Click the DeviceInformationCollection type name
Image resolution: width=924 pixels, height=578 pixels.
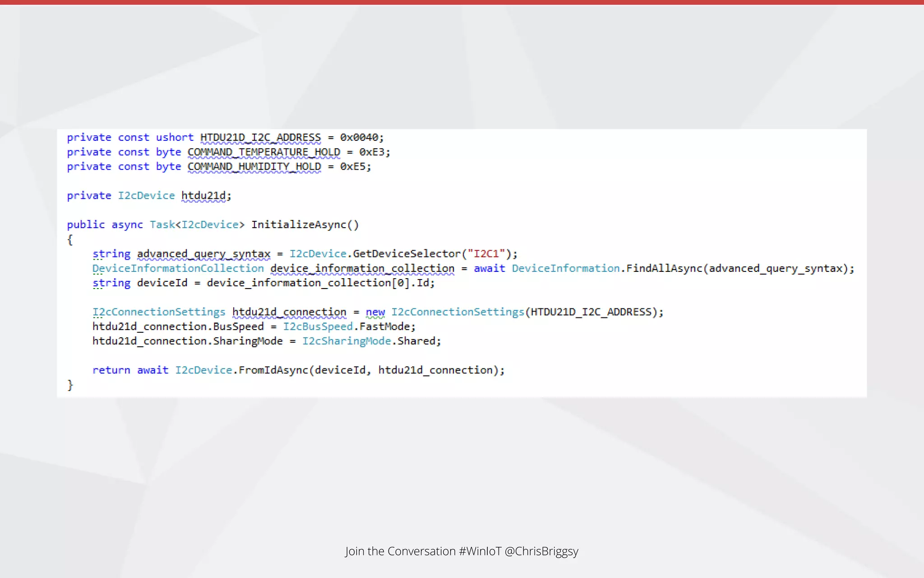(178, 268)
